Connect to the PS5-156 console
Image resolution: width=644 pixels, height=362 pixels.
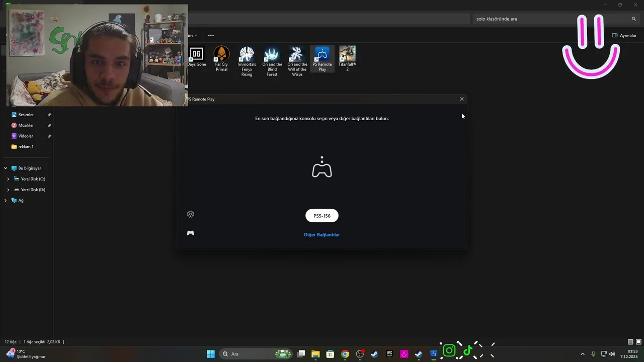click(x=322, y=216)
